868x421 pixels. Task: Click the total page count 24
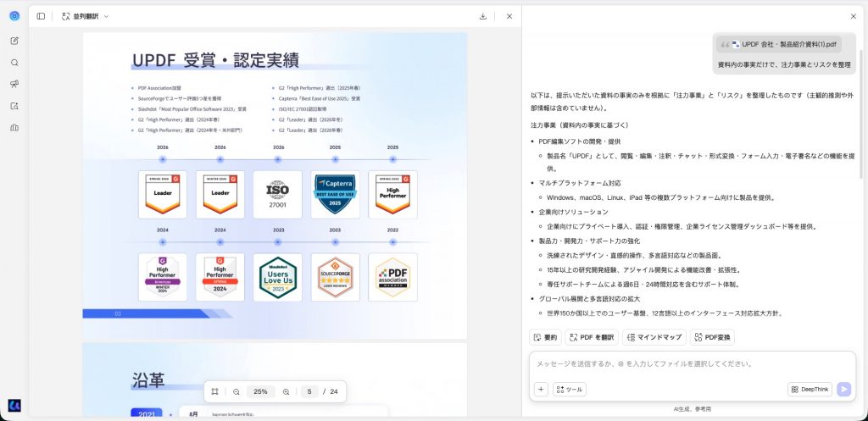[x=334, y=391]
